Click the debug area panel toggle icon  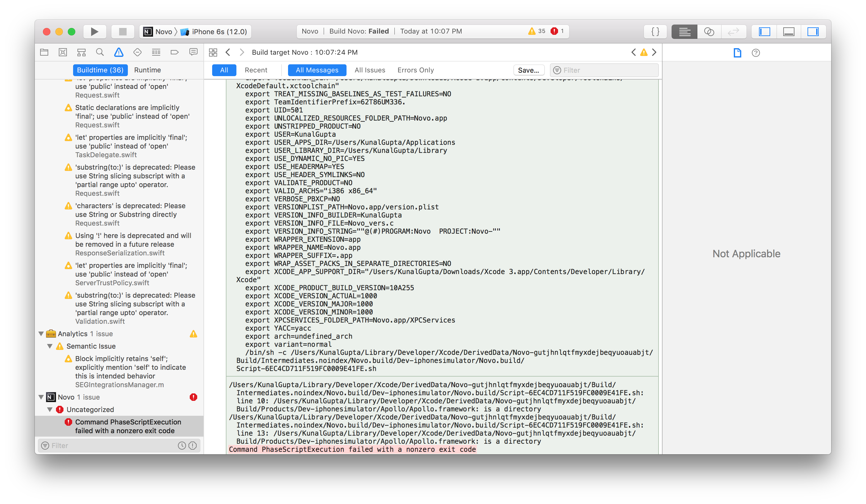[x=790, y=30]
